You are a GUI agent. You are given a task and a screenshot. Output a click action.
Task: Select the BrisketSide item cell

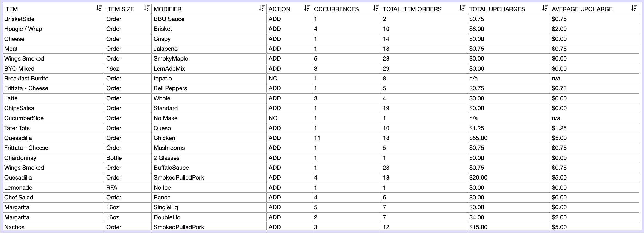pos(19,19)
